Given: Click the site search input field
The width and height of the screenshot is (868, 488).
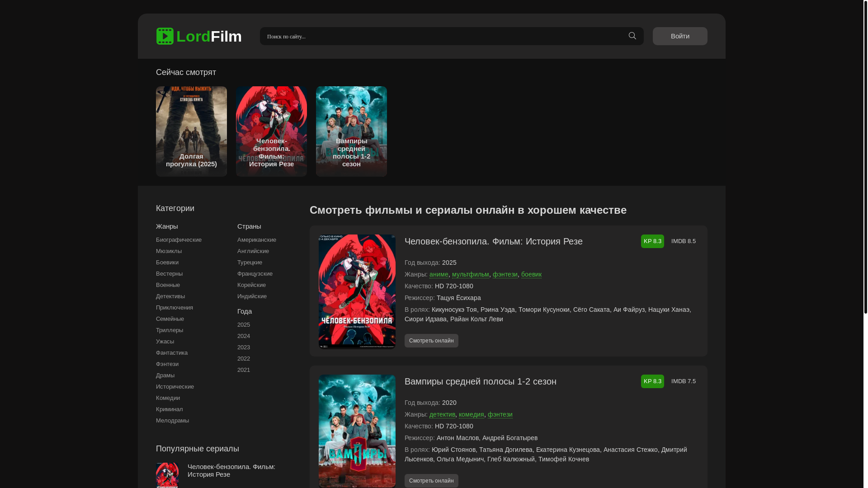Looking at the screenshot, I should point(451,36).
